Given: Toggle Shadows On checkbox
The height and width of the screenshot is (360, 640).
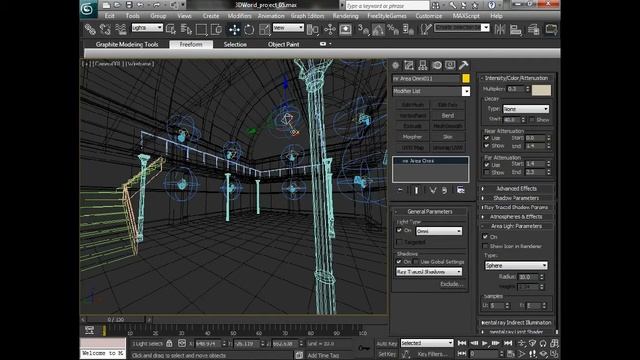Looking at the screenshot, I should click(399, 262).
